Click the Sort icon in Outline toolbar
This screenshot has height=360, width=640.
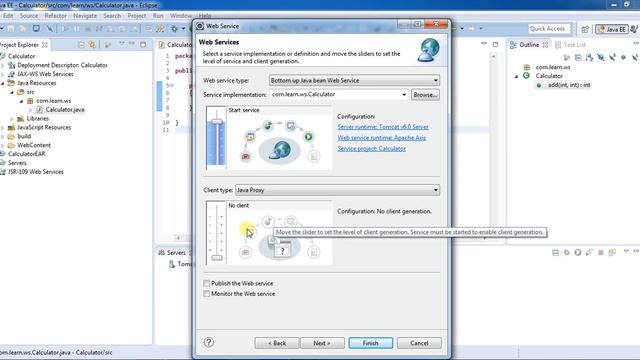(x=589, y=58)
